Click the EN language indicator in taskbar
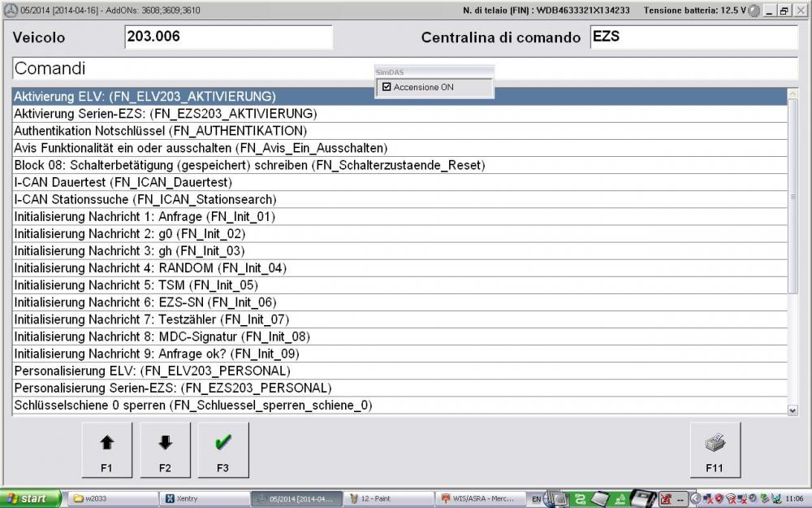Image resolution: width=812 pixels, height=508 pixels. pyautogui.click(x=536, y=498)
